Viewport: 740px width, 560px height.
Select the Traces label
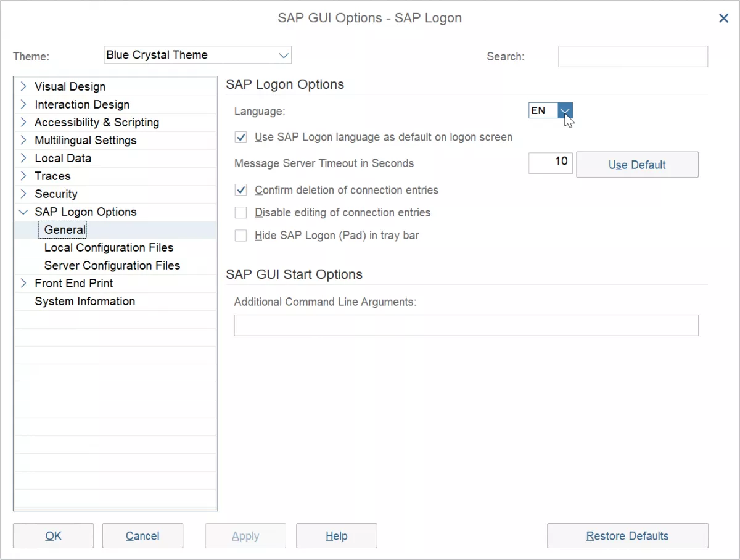(52, 176)
